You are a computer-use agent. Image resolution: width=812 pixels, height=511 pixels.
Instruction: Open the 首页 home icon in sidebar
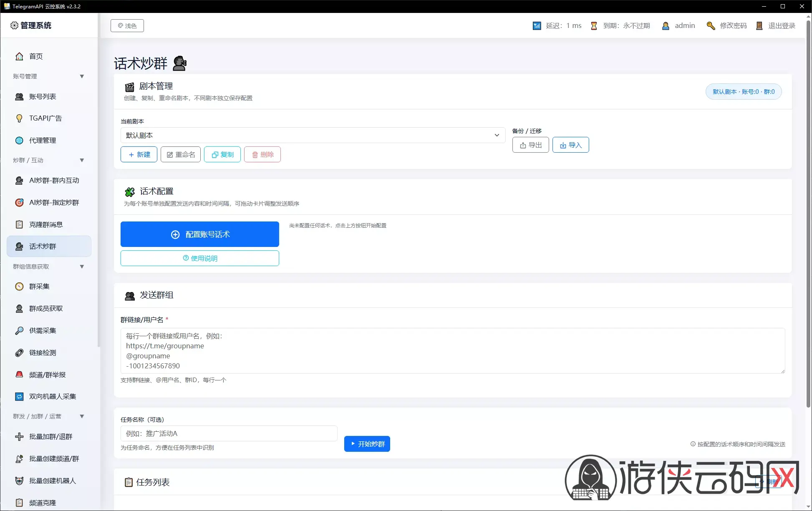(19, 56)
